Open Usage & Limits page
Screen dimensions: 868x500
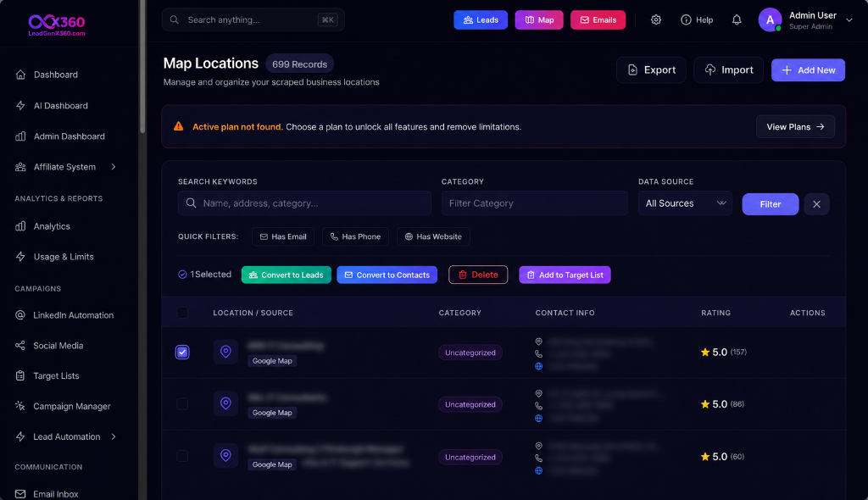[x=63, y=257]
